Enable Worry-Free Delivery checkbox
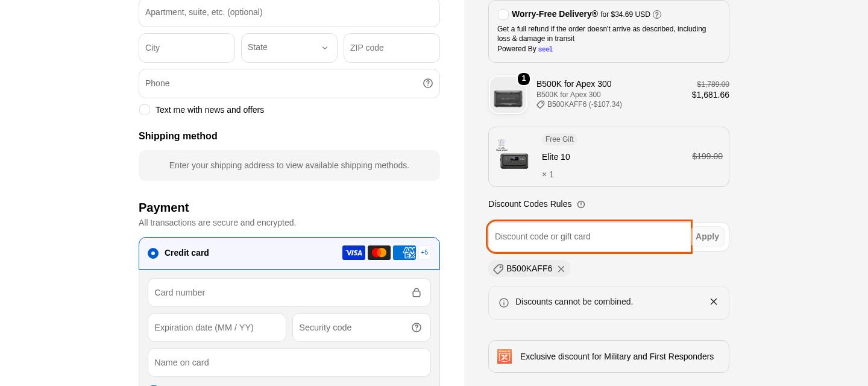Viewport: 868px width, 386px height. 503,14
